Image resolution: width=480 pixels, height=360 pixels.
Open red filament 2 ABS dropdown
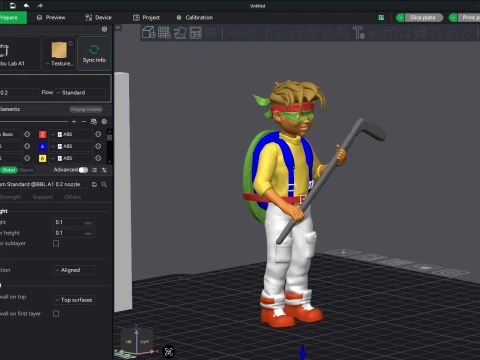[x=71, y=134]
